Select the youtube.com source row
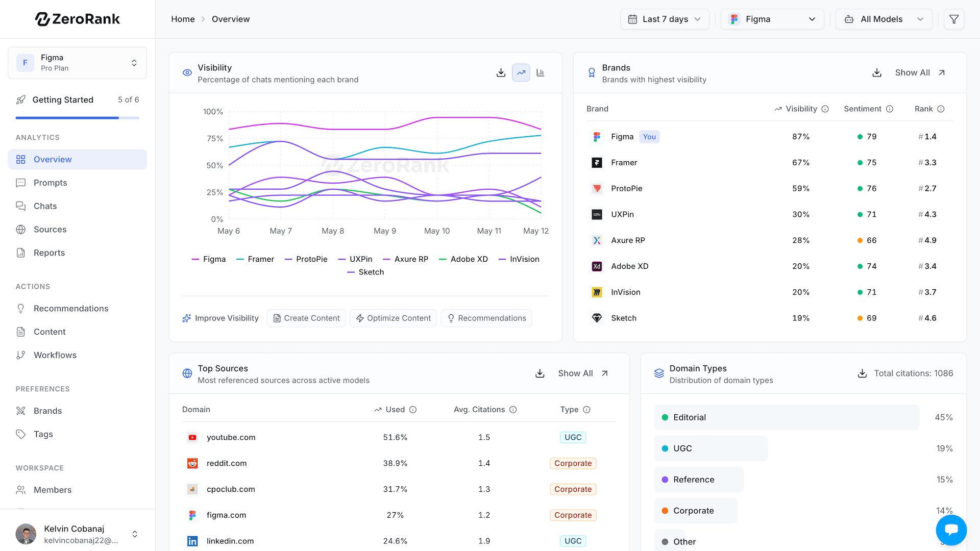This screenshot has width=980, height=551. [399, 438]
